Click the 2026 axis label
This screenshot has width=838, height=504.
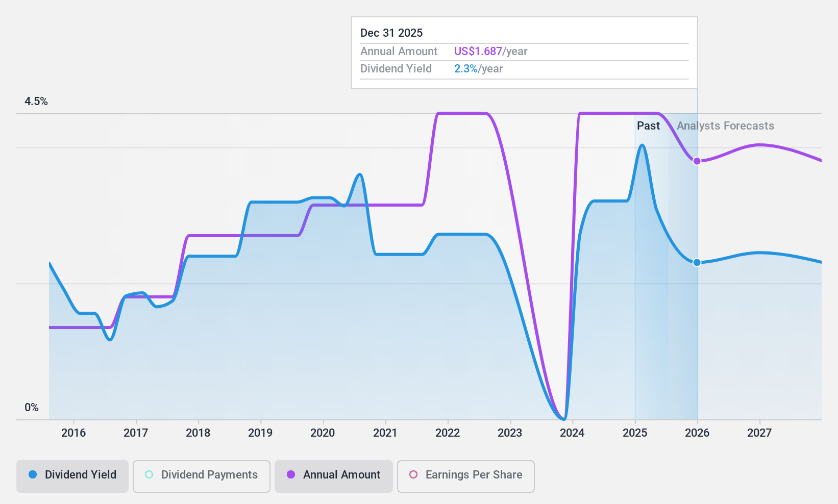(x=697, y=433)
